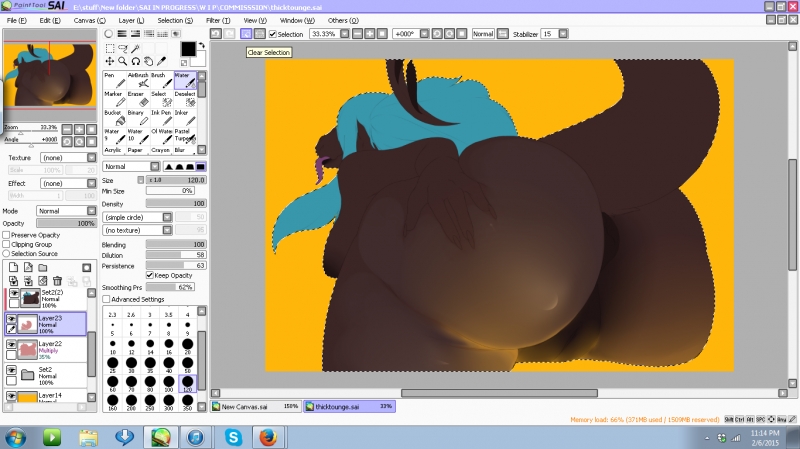Check Advanced Settings checkbox

click(x=106, y=300)
